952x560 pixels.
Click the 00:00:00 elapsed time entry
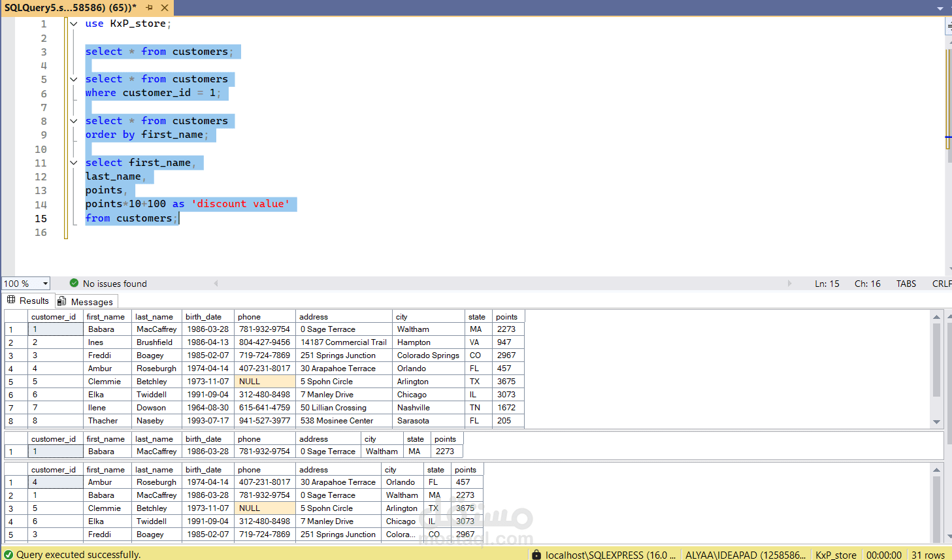pos(884,555)
